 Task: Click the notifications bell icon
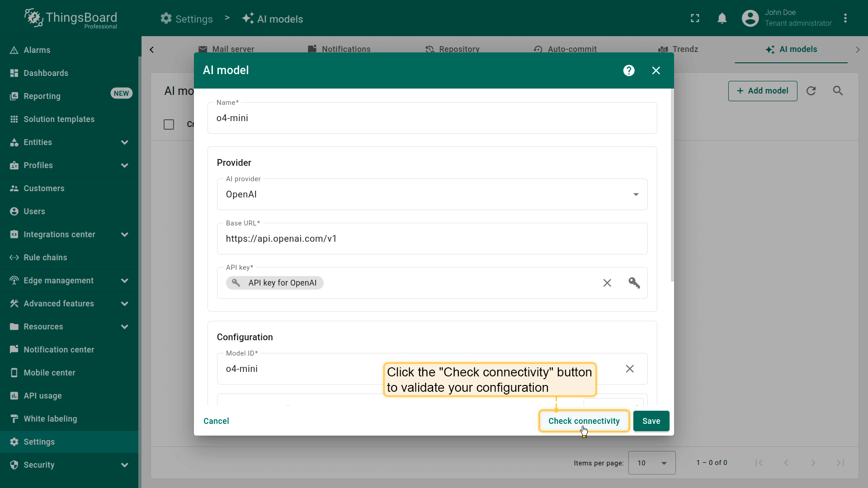[x=722, y=19]
